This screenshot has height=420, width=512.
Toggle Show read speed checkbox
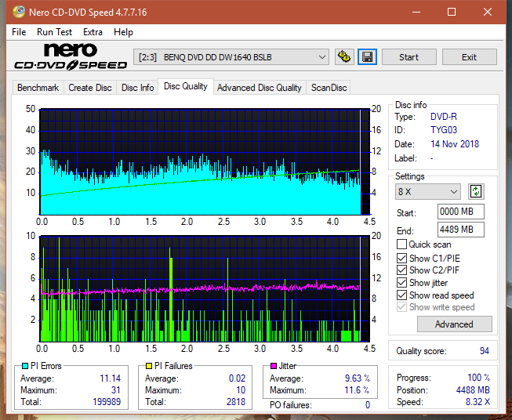tap(401, 295)
